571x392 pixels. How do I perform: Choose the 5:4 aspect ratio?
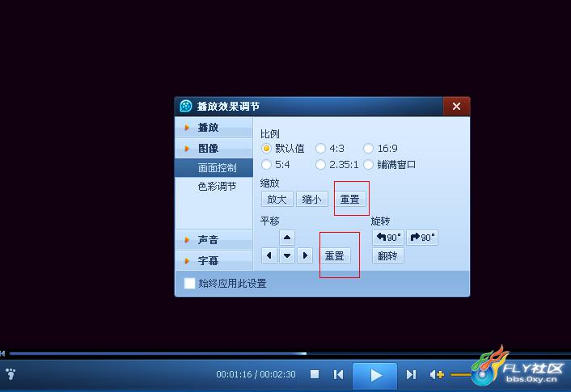(x=276, y=165)
